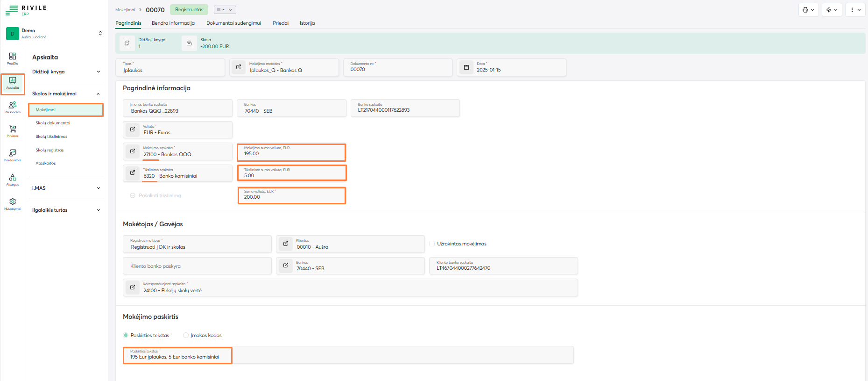
Task: Open the printer dropdown in top toolbar
Action: 808,10
